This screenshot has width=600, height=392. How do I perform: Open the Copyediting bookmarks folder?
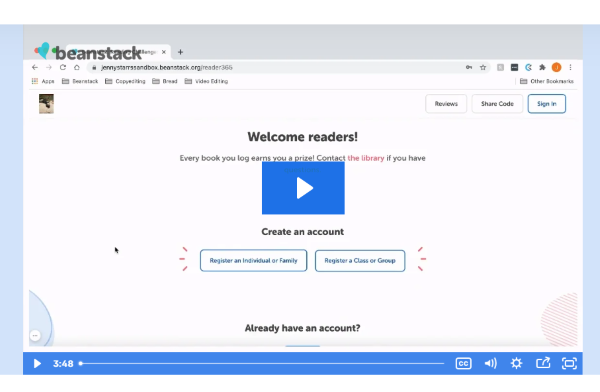coord(125,81)
